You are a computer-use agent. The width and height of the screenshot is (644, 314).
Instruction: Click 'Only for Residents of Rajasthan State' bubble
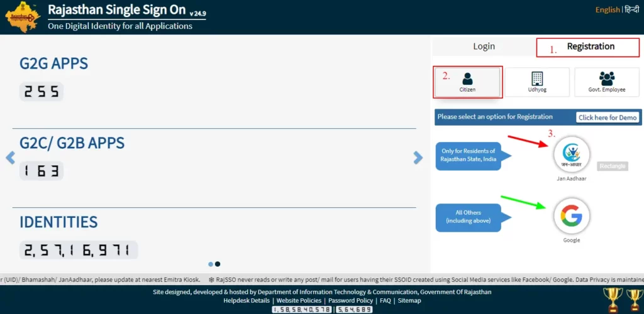(469, 155)
